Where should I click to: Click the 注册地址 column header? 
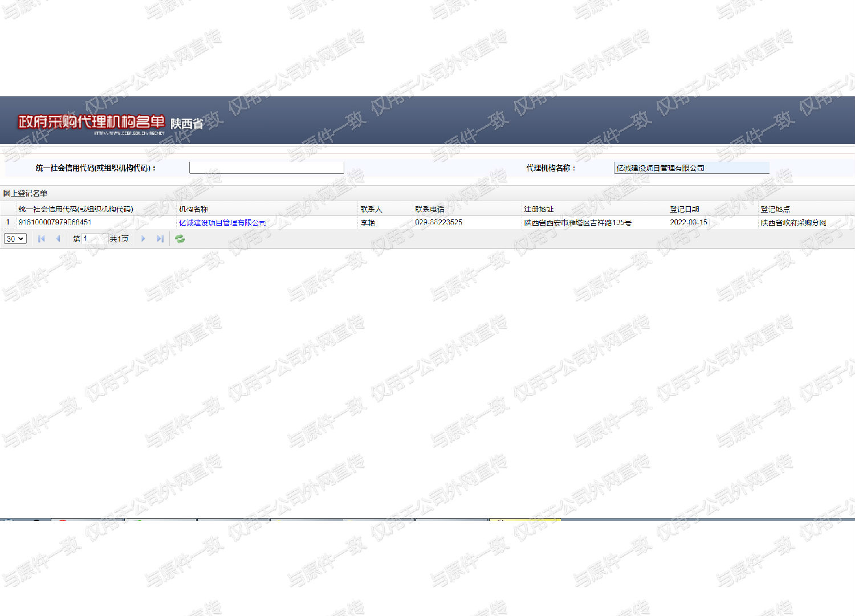click(539, 209)
